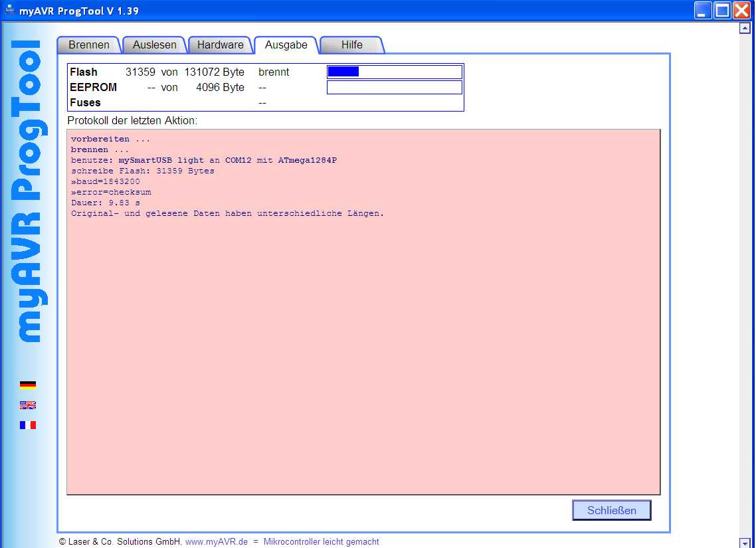Screen dimensions: 756x548
Task: Switch language to English via UK flag
Action: (x=27, y=405)
